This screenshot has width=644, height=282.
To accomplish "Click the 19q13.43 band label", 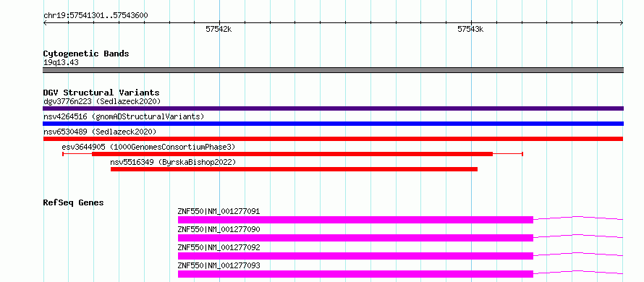I will coord(61,63).
